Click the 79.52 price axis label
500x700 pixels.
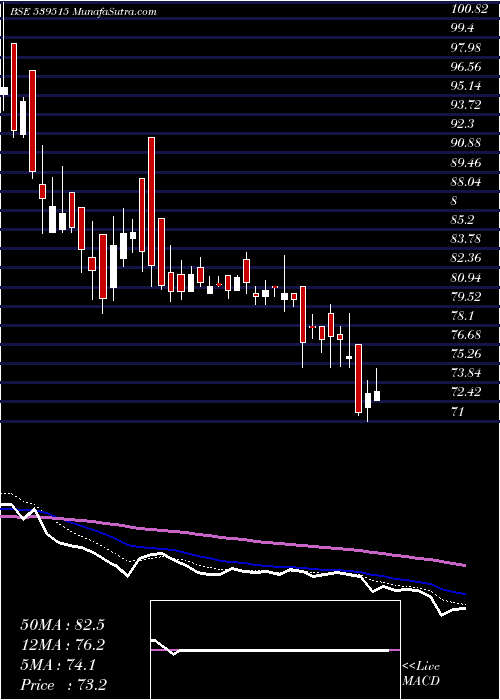[x=466, y=297]
